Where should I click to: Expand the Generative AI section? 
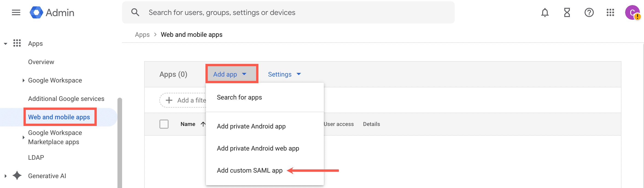[x=6, y=176]
